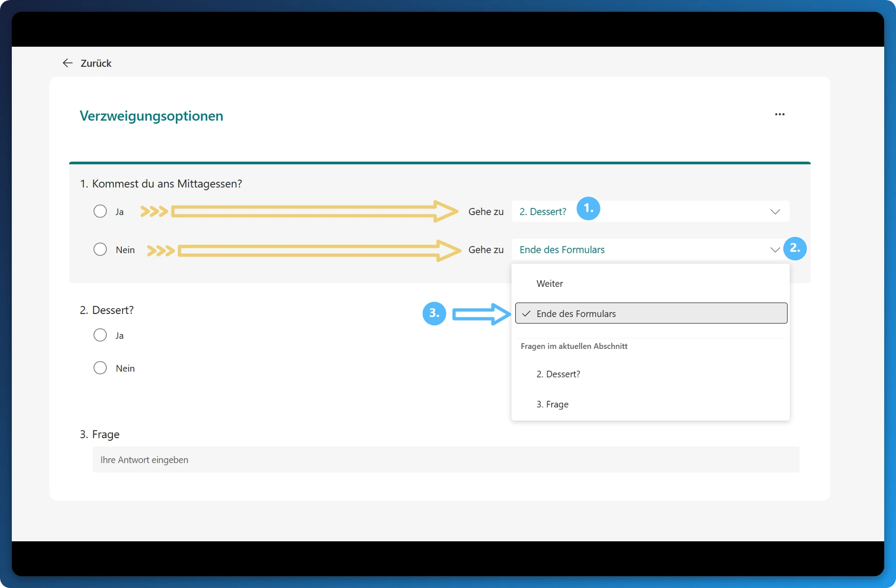Select Nein for Kommest du ans Mittagessen
This screenshot has width=896, height=588.
point(100,249)
